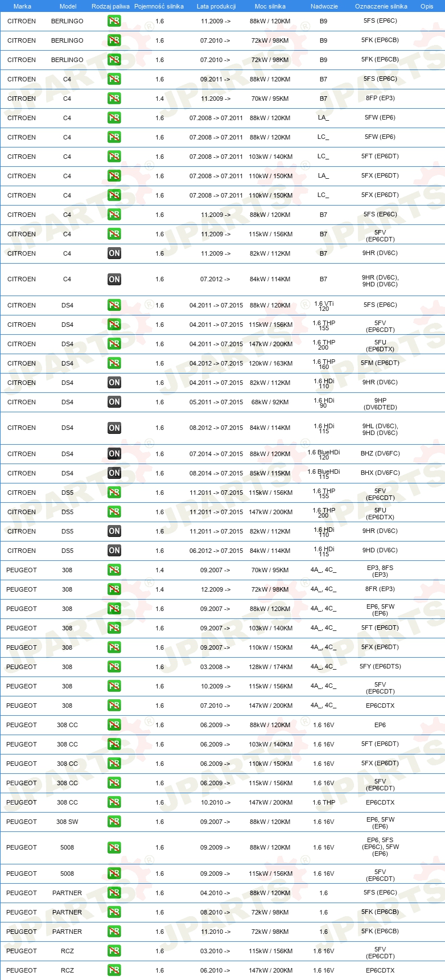The image size is (445, 980).
Task: Select engine code 5FY (EP6DTS)
Action: tap(380, 666)
